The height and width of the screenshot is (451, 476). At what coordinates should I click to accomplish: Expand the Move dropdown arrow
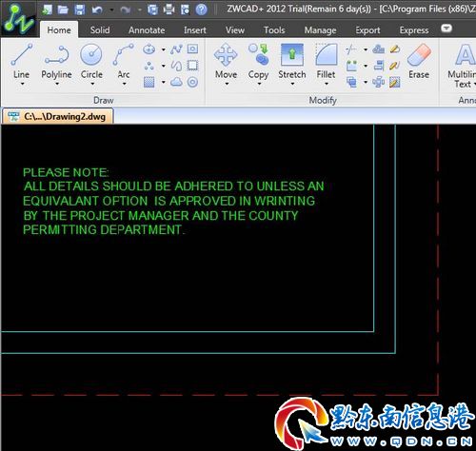pyautogui.click(x=227, y=84)
